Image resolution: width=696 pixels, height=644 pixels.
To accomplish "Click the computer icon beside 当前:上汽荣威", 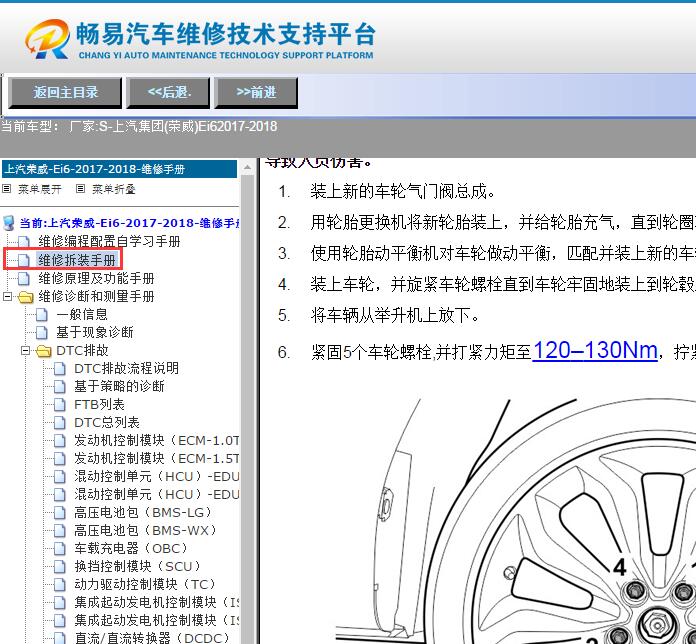I will 8,223.
